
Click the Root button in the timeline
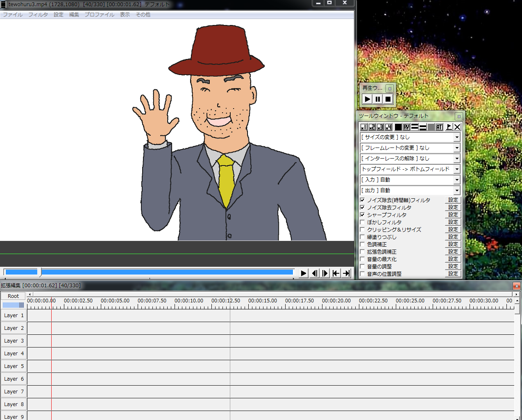14,296
